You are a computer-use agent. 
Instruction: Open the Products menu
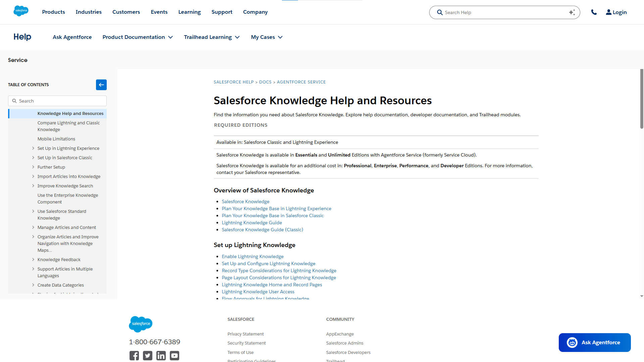(54, 12)
